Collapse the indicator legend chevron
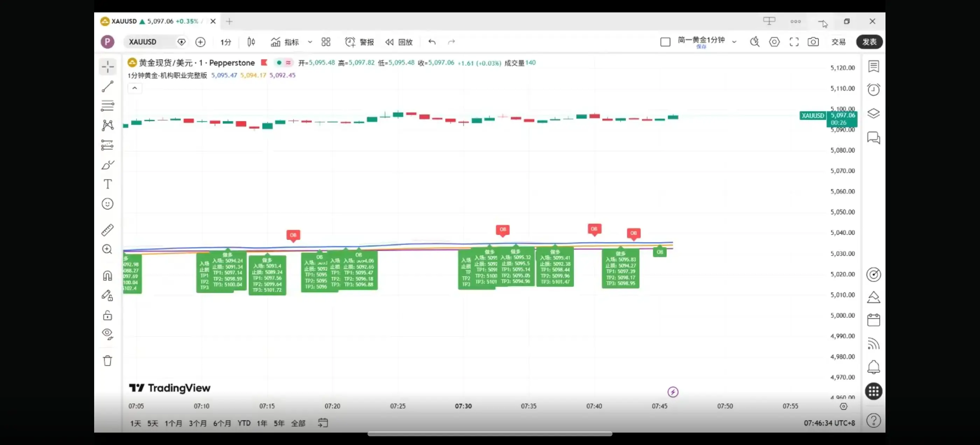This screenshot has width=980, height=445. coord(135,88)
